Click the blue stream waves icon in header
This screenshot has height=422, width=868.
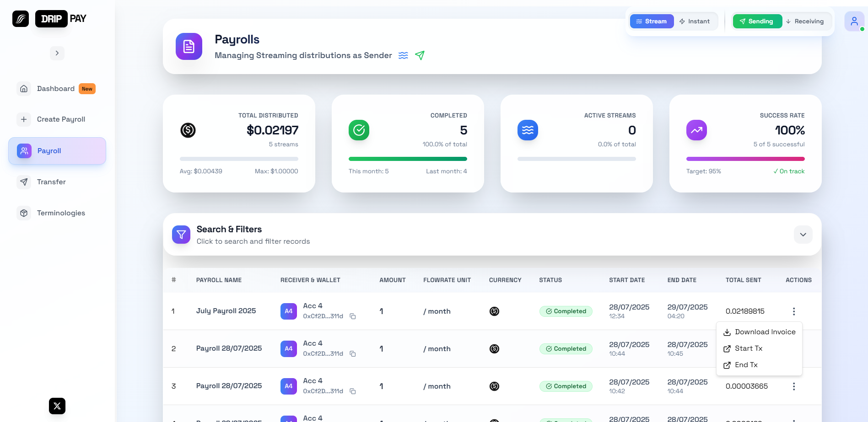pyautogui.click(x=403, y=55)
